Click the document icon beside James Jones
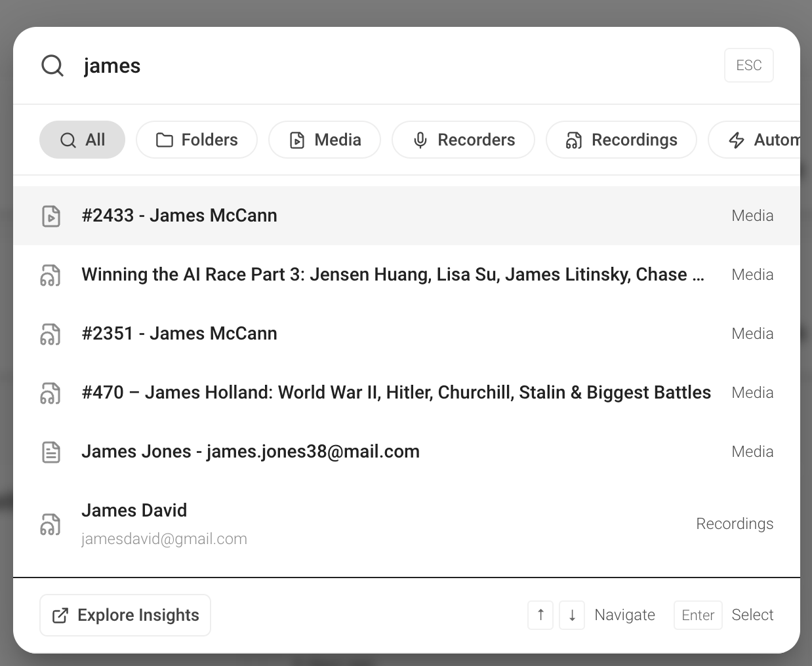The image size is (812, 666). [x=51, y=452]
